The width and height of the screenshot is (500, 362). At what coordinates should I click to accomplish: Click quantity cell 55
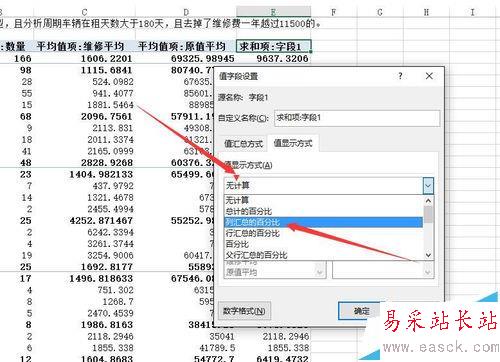pos(27,93)
